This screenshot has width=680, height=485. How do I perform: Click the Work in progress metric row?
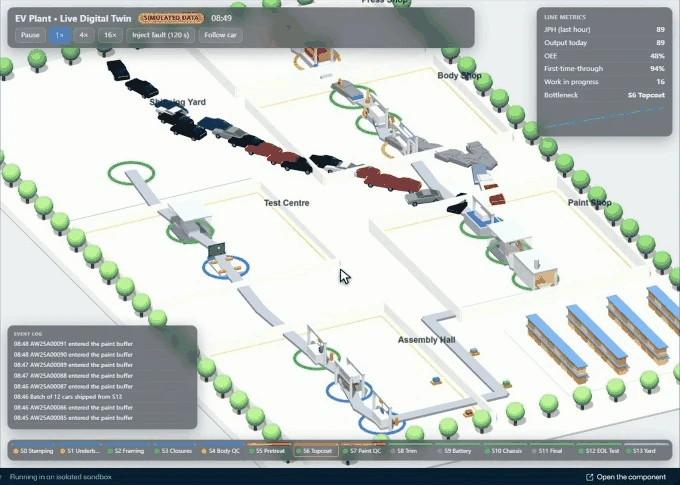[604, 82]
